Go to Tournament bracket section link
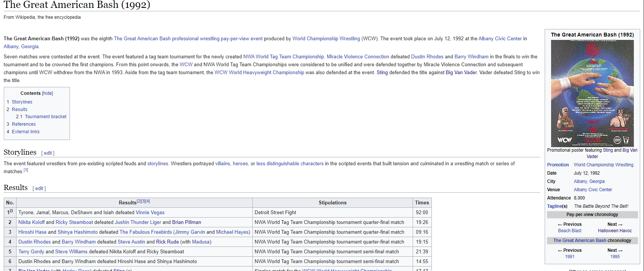 46,117
